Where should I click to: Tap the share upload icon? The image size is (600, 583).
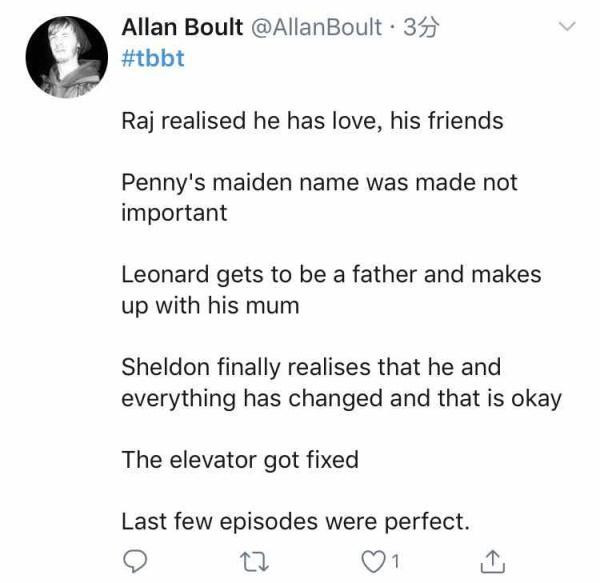[493, 561]
